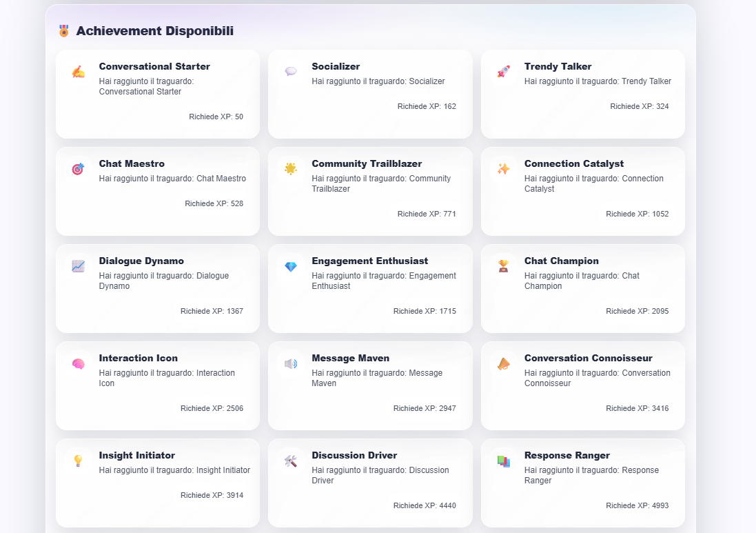Screen dimensions: 756x533
Task: Click the Richiede XP: 4993 label on Response Ranger
Action: (x=637, y=505)
